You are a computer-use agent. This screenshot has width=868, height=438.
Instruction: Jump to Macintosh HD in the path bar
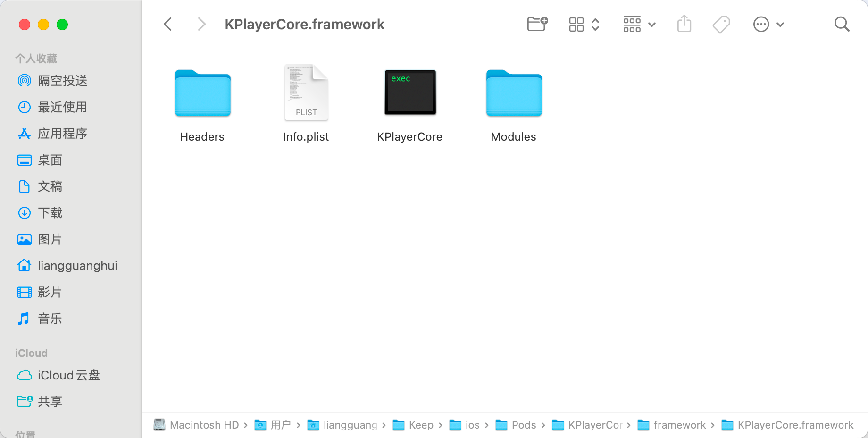pos(197,425)
